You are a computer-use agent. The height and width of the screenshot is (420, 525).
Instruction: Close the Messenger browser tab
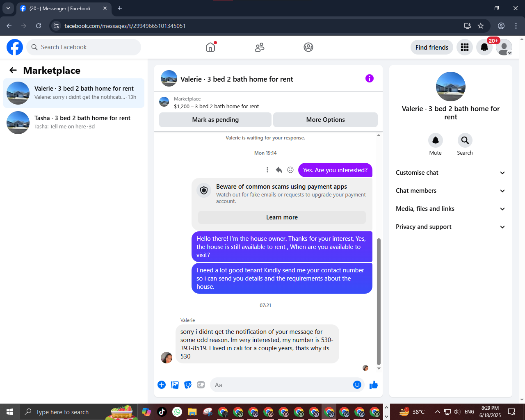(x=105, y=8)
